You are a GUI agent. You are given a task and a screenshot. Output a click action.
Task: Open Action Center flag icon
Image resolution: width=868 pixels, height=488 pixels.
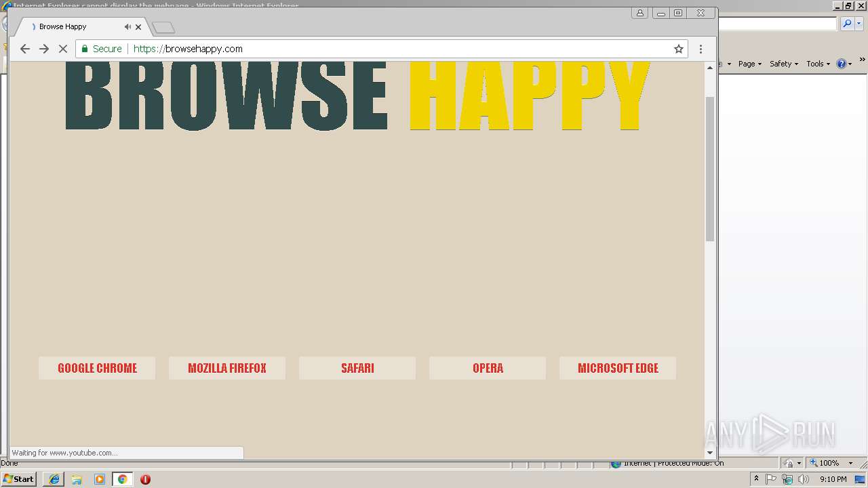click(x=771, y=479)
